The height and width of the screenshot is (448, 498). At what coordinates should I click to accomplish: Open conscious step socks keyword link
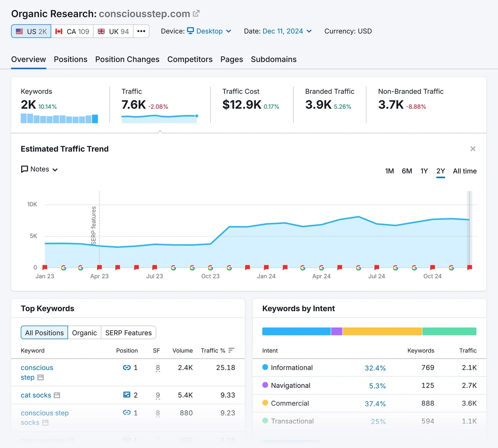coord(45,418)
